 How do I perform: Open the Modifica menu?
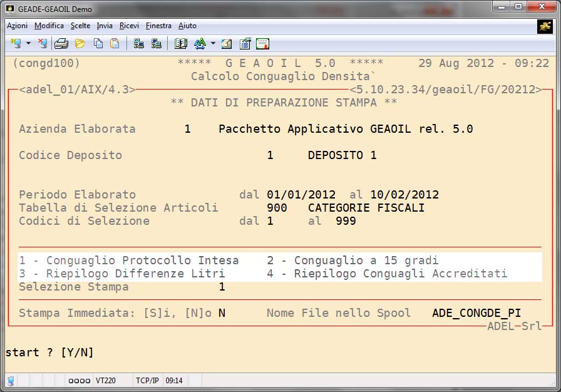click(49, 26)
